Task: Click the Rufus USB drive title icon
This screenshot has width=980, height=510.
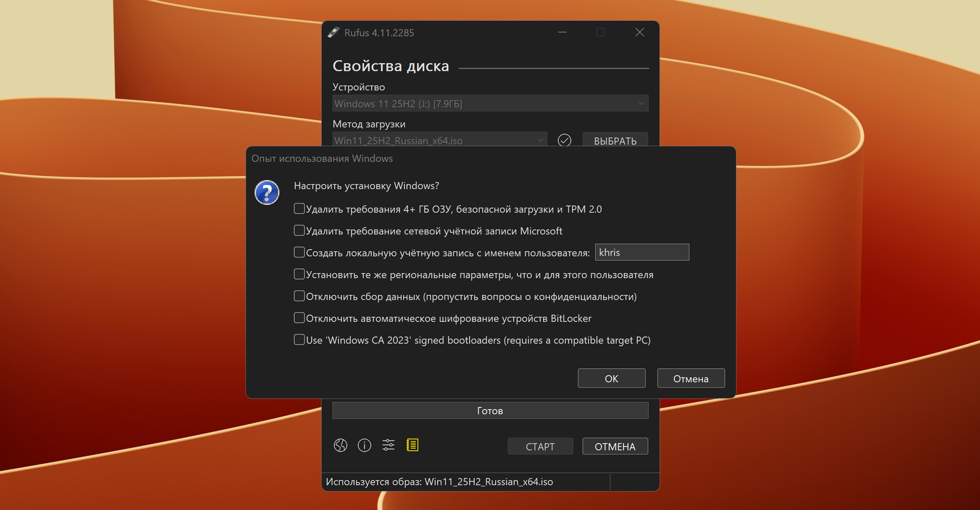Action: (334, 33)
